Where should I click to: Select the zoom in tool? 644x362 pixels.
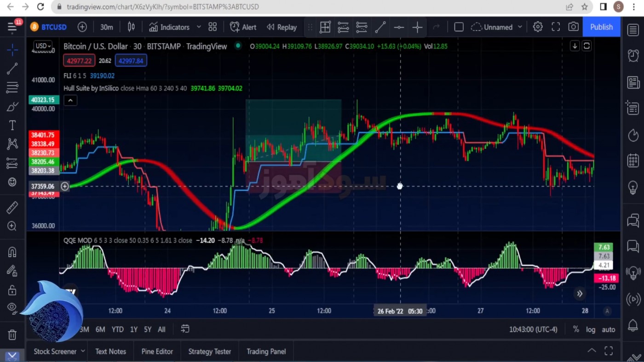(x=12, y=226)
